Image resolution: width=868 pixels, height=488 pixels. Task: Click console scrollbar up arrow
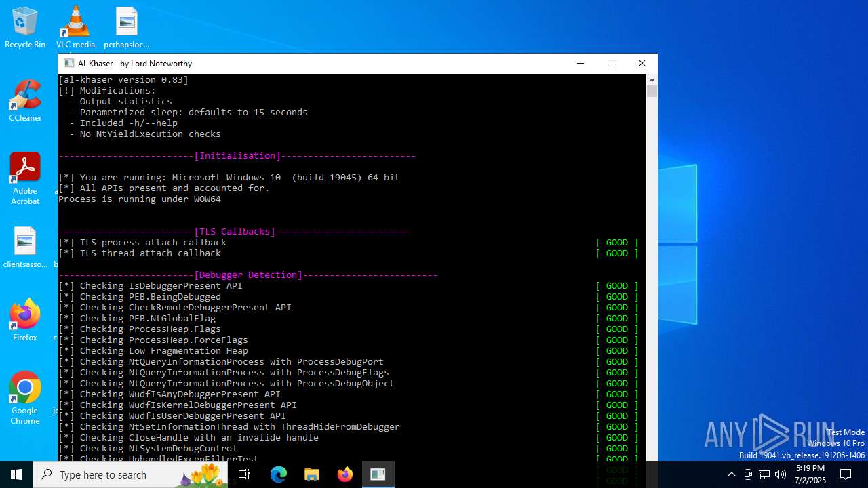[652, 79]
